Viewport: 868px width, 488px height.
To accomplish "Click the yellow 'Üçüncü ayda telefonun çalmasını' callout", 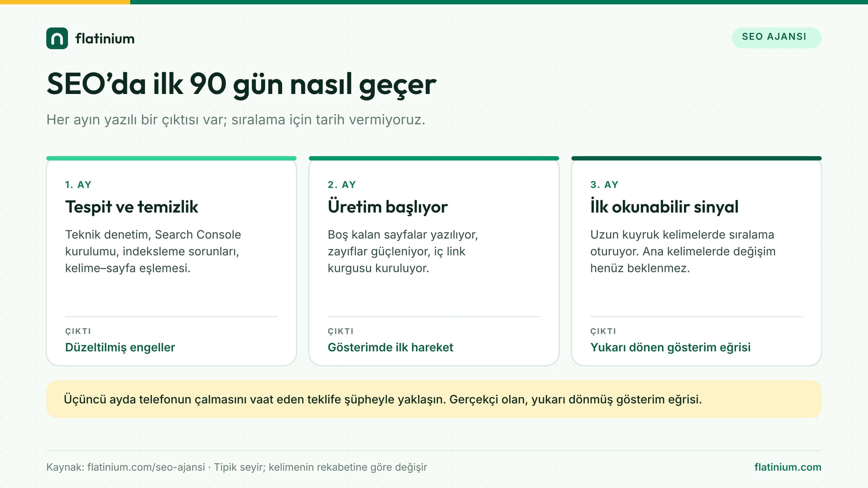I will pos(434,399).
